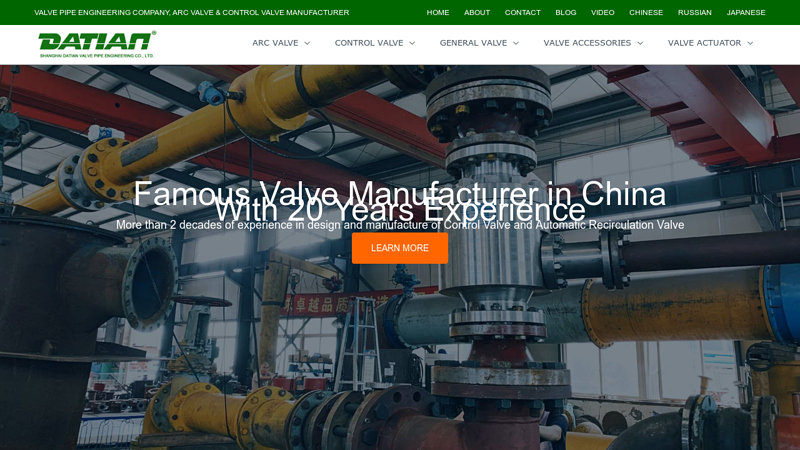Expand the Control Valve chevron arrow
The height and width of the screenshot is (450, 800).
[412, 43]
